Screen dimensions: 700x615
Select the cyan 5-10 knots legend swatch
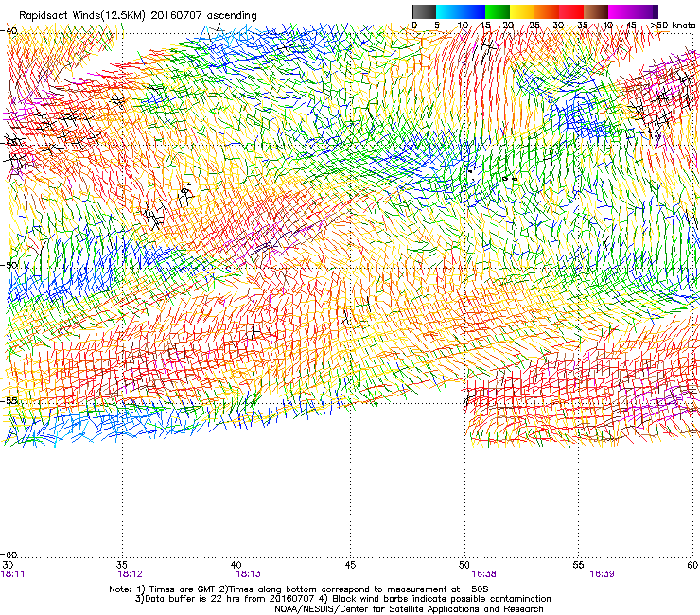tap(448, 11)
